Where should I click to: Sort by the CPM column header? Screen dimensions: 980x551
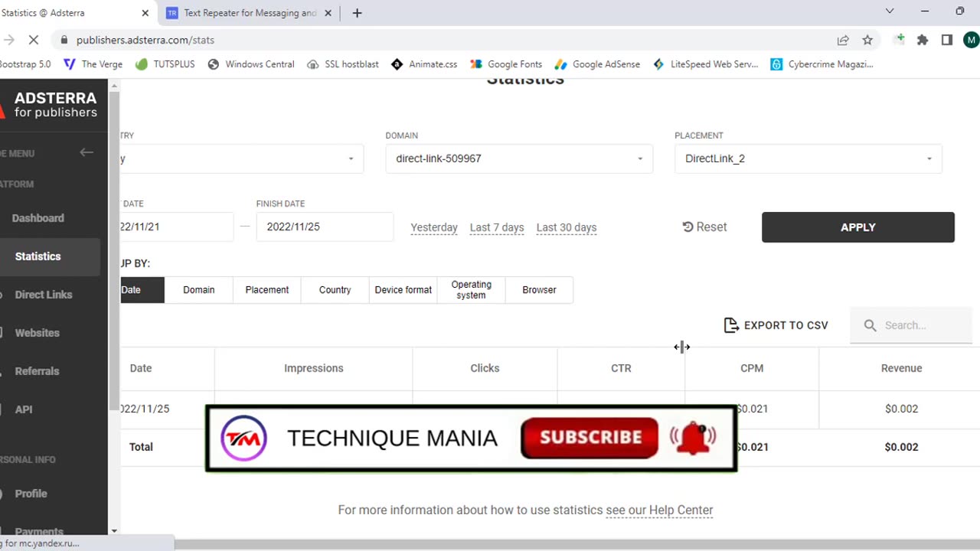[752, 368]
